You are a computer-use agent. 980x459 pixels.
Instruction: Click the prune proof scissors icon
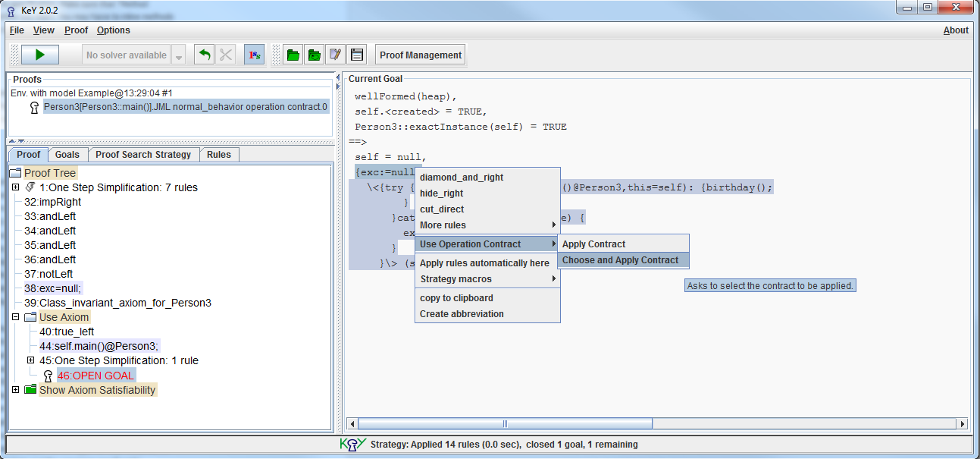[226, 55]
